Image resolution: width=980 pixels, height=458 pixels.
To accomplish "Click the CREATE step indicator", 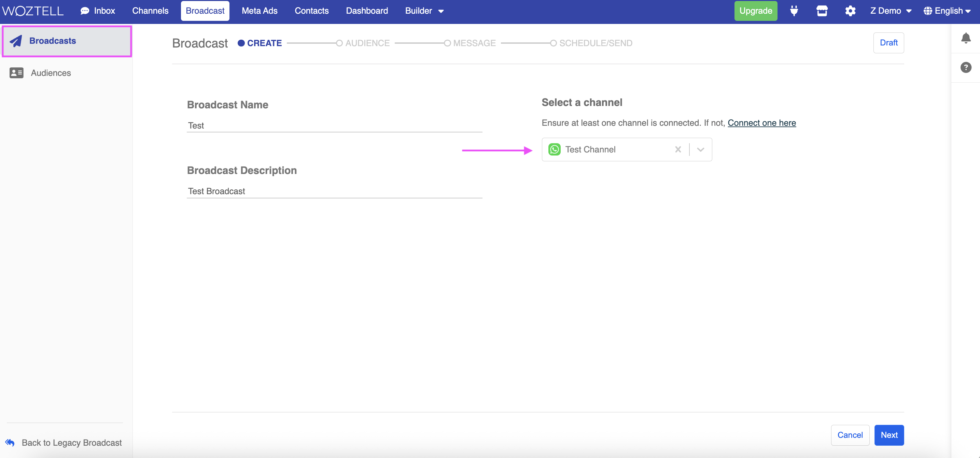I will click(x=260, y=43).
